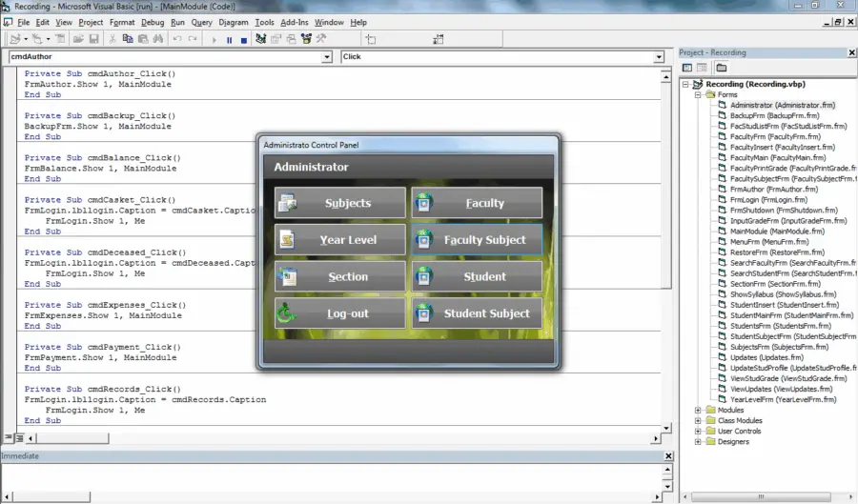The image size is (858, 504).
Task: Click the Log-out button
Action: pyautogui.click(x=339, y=313)
